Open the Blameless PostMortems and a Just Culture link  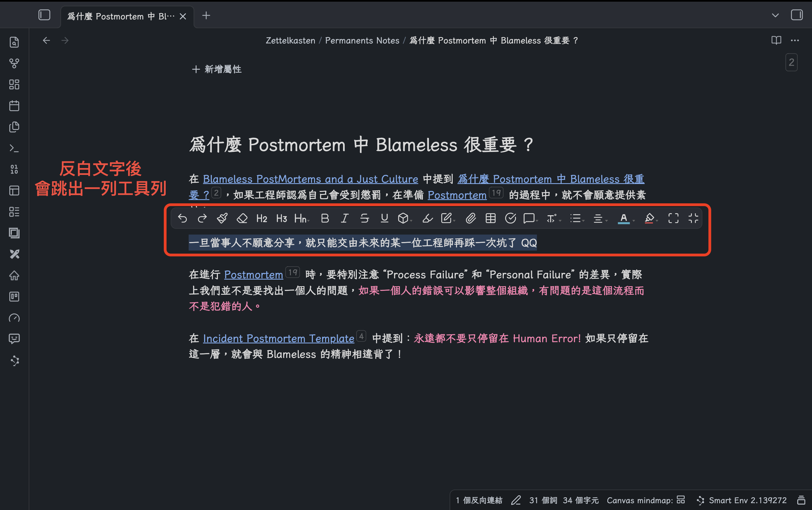click(x=310, y=179)
